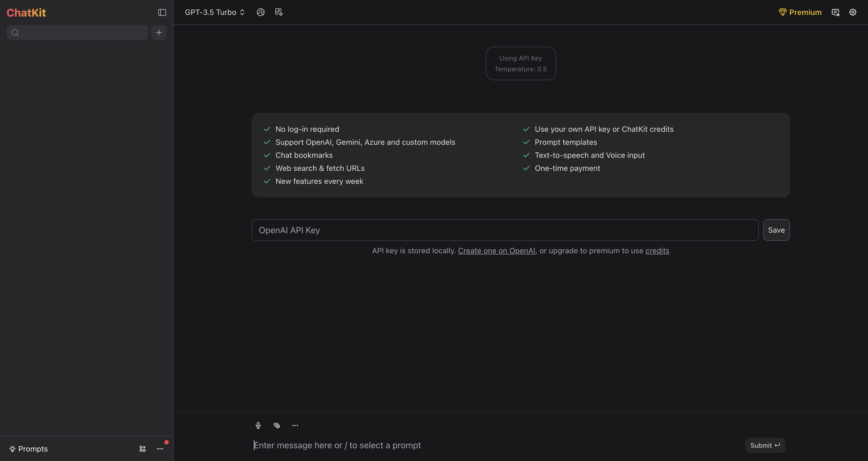The image size is (868, 461).
Task: Open the Premium upgrade link
Action: [800, 12]
